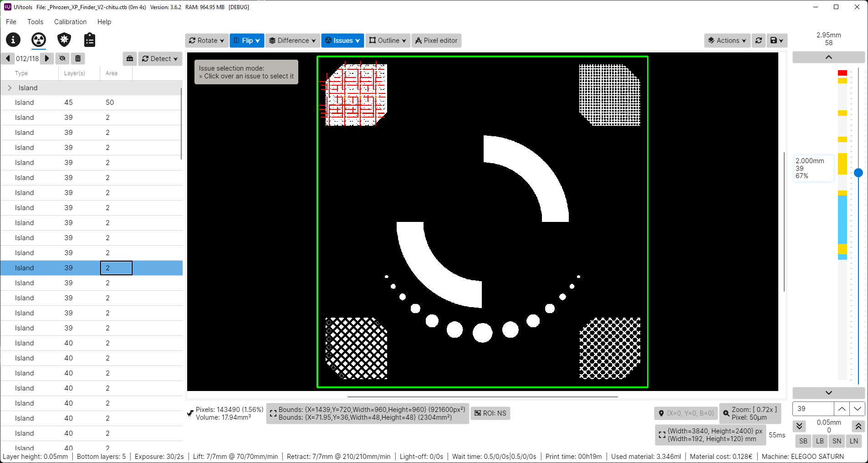Click the next issue arrow button
868x463 pixels.
[47, 58]
